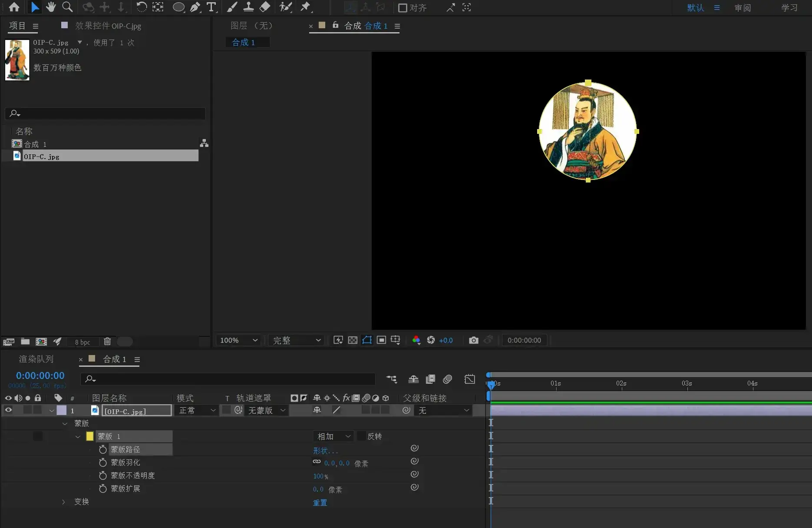Select the Puppet Pin tool

coord(306,7)
